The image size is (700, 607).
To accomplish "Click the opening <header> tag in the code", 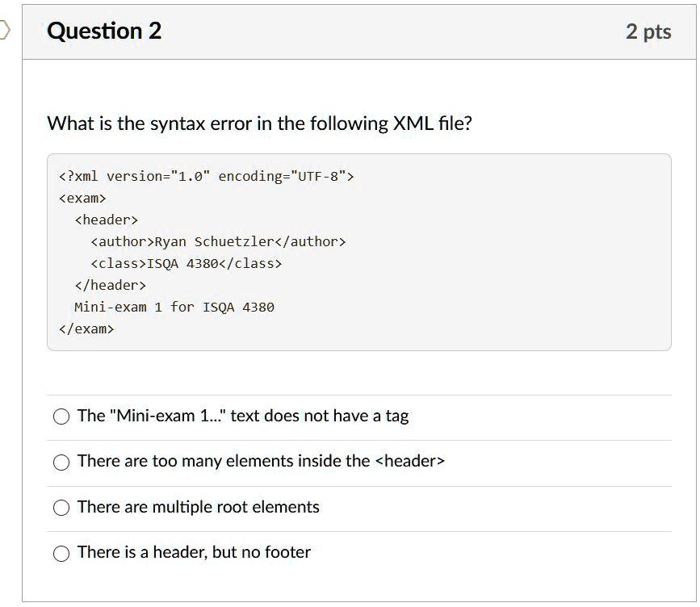I will click(106, 220).
